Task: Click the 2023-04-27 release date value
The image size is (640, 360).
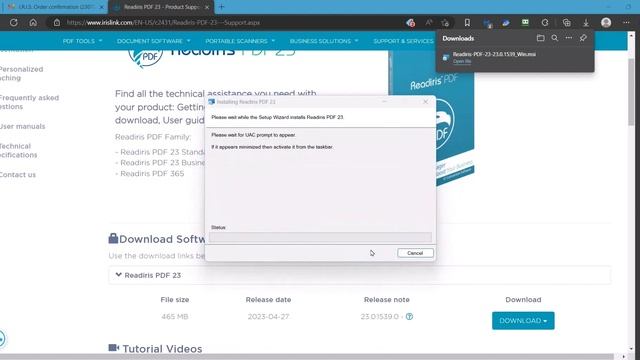Action: pyautogui.click(x=268, y=316)
